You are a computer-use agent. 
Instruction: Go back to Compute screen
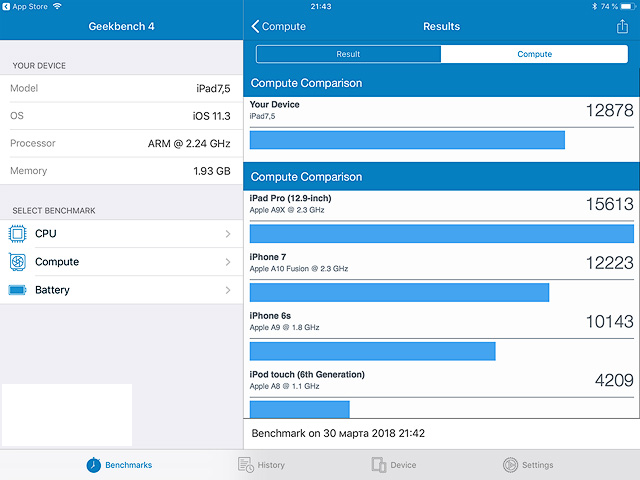click(x=278, y=26)
